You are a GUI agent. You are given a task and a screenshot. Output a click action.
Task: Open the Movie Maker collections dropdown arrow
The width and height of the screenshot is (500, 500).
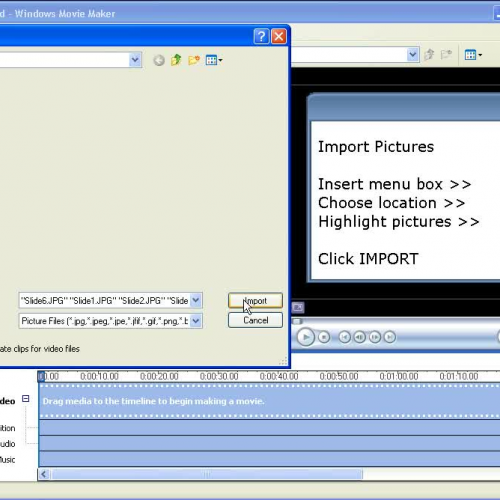click(x=413, y=54)
